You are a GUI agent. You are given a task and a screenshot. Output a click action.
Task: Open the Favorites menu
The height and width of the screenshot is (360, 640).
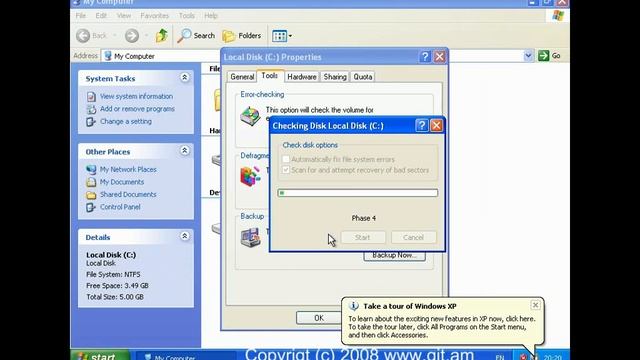154,16
